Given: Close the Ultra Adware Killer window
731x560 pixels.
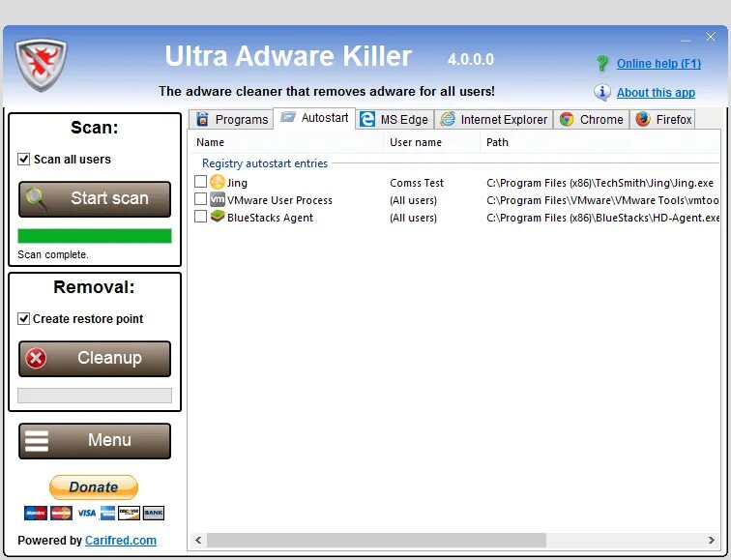Looking at the screenshot, I should [x=711, y=37].
